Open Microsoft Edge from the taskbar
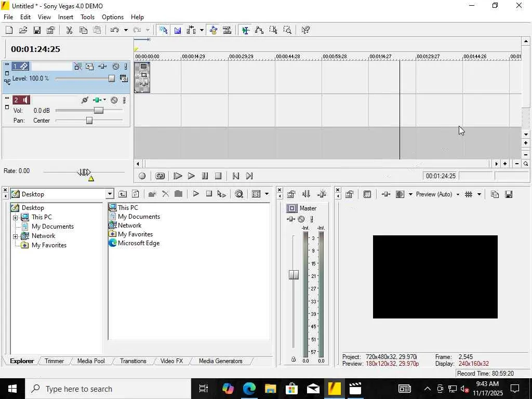The image size is (532, 399). coord(249,389)
